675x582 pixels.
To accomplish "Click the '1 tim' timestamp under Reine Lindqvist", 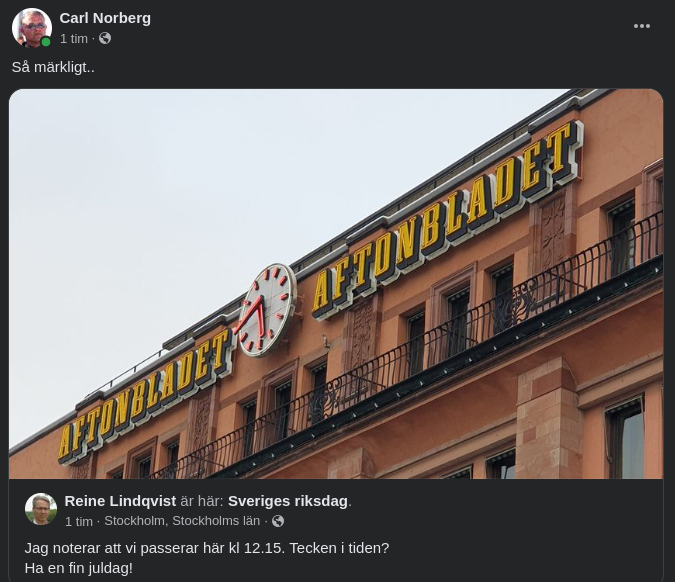I will [x=79, y=521].
